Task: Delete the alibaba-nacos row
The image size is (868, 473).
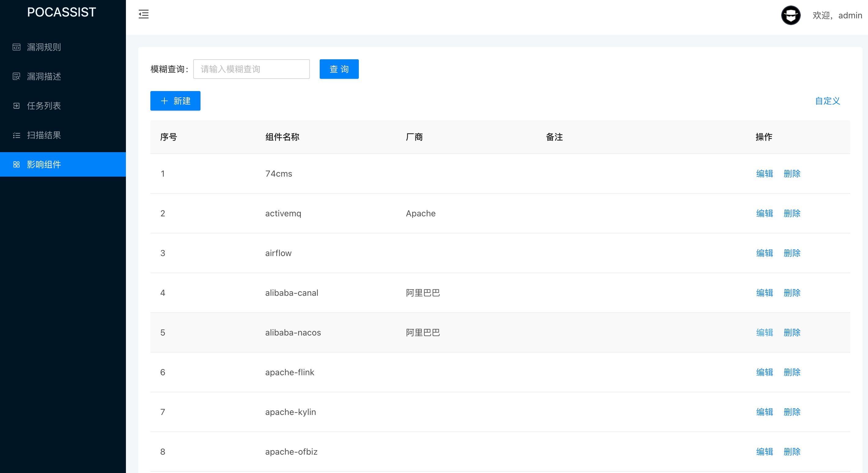Action: pyautogui.click(x=792, y=332)
